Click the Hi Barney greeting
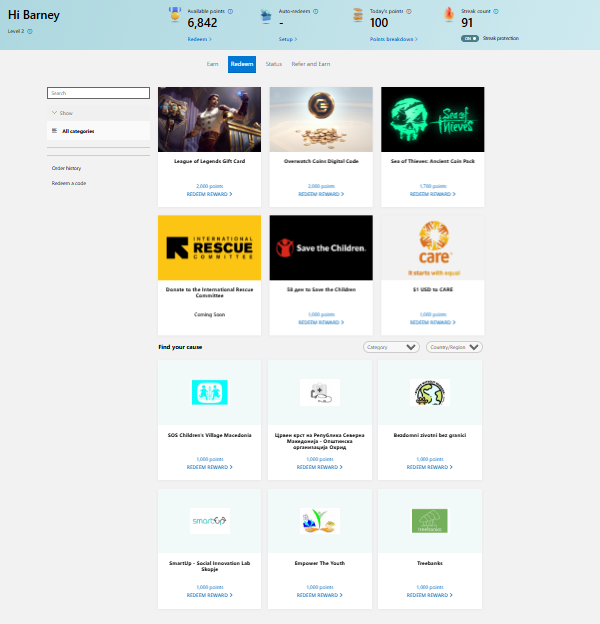 click(34, 15)
